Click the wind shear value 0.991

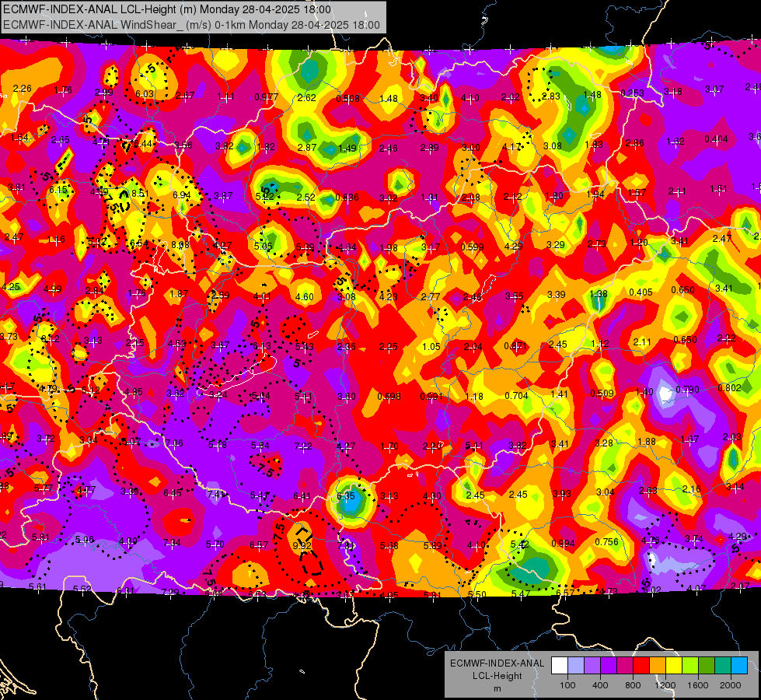[431, 397]
